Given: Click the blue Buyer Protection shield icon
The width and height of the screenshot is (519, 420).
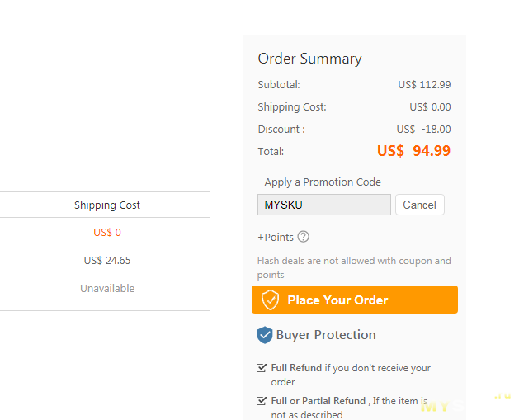Looking at the screenshot, I should coord(265,335).
